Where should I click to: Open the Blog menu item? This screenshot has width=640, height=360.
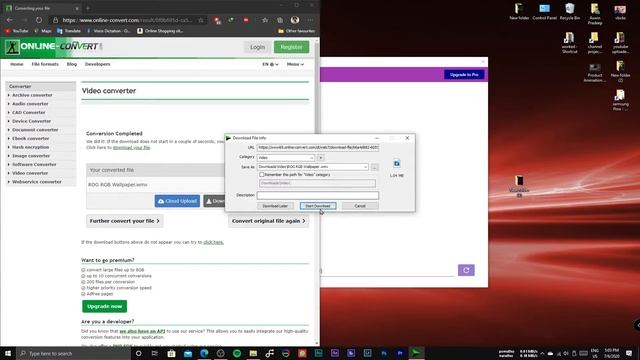click(72, 64)
